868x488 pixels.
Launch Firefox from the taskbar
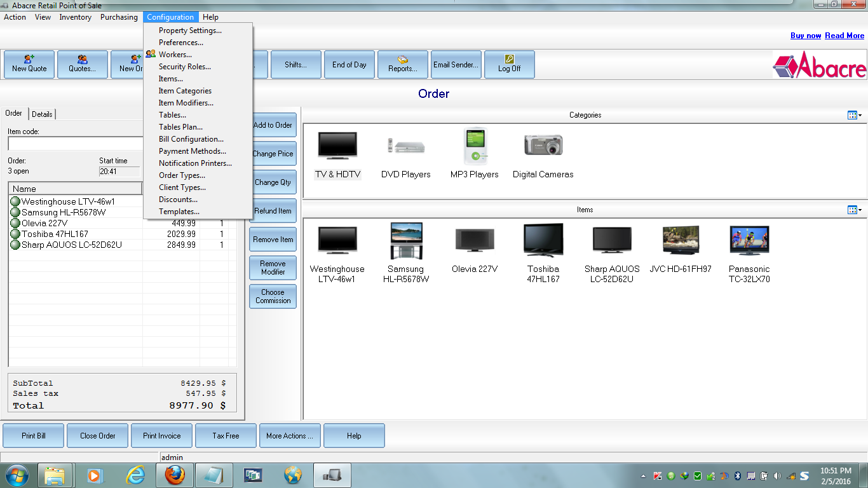[174, 475]
